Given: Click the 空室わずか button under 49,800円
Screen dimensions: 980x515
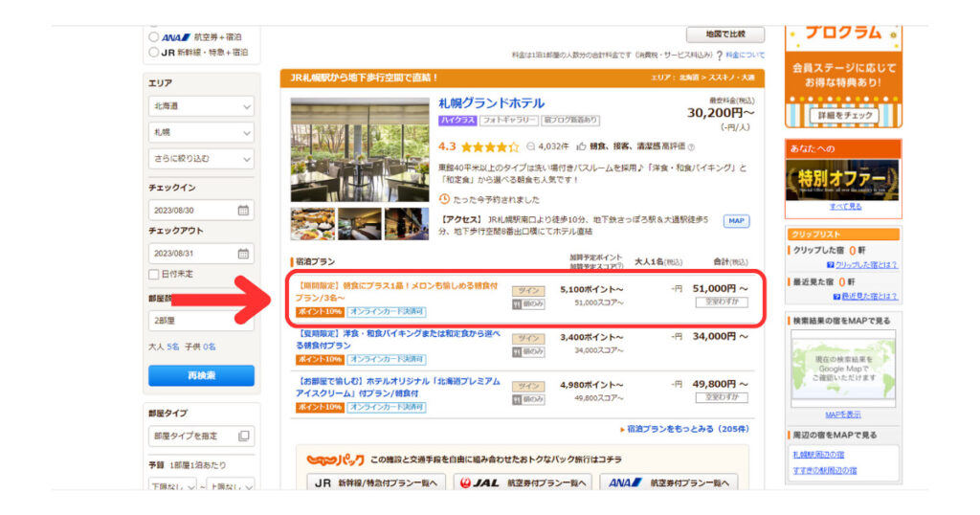Looking at the screenshot, I should [x=722, y=397].
